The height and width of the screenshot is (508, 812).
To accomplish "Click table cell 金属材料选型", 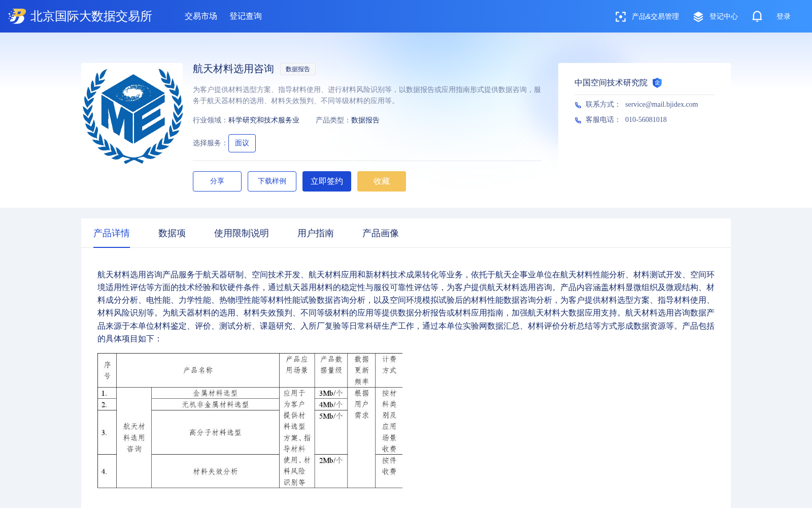I will 215,393.
